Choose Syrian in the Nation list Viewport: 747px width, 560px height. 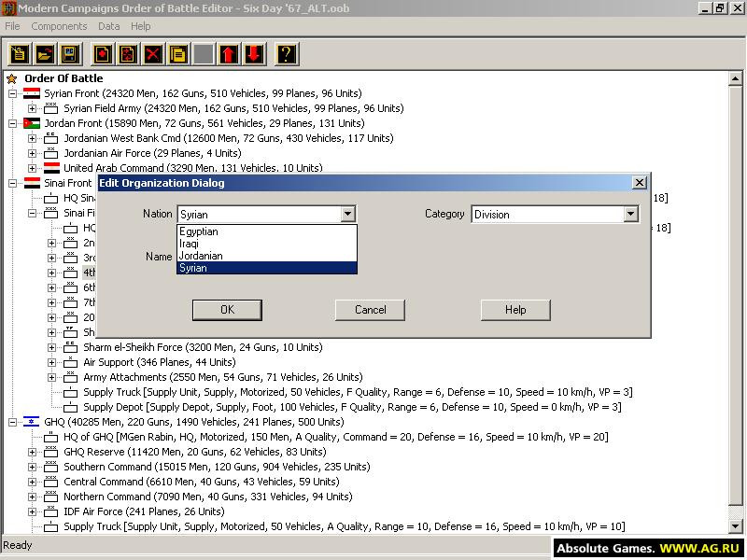point(267,268)
